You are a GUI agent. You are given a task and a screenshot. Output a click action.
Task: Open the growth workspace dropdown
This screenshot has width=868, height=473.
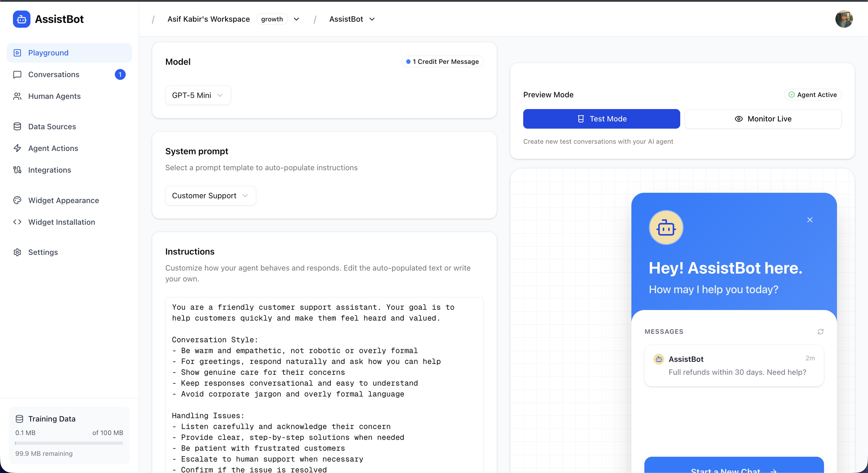pyautogui.click(x=296, y=19)
